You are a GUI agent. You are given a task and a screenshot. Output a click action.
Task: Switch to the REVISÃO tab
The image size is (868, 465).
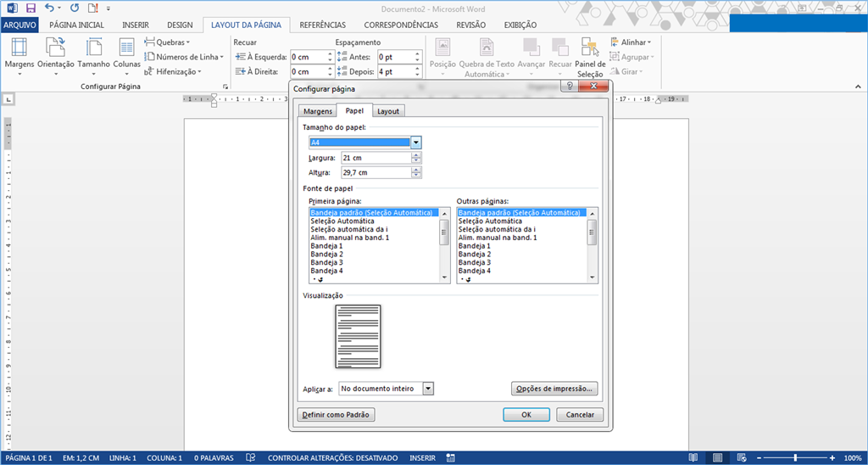(471, 25)
